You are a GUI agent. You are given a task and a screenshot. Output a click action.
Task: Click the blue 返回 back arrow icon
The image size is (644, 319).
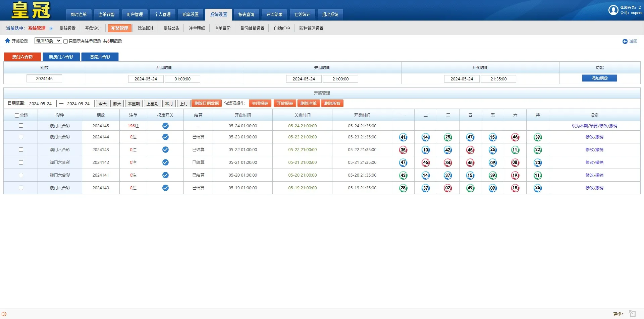pyautogui.click(x=625, y=42)
